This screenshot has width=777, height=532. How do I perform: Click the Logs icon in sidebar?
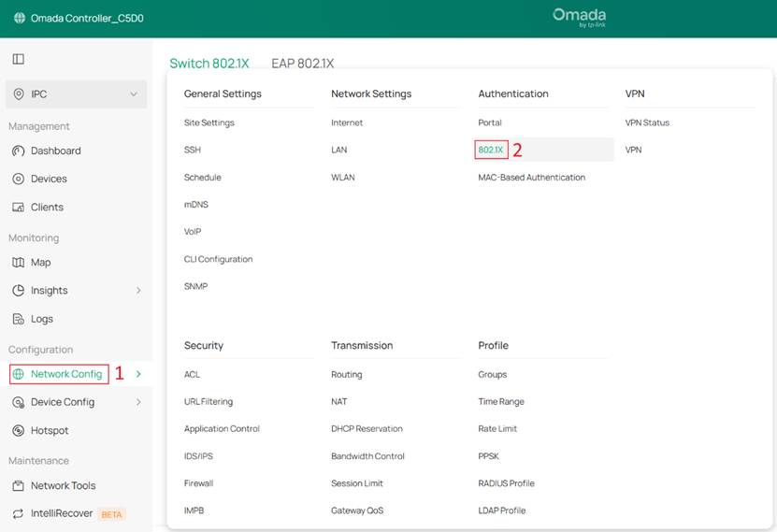tap(18, 319)
